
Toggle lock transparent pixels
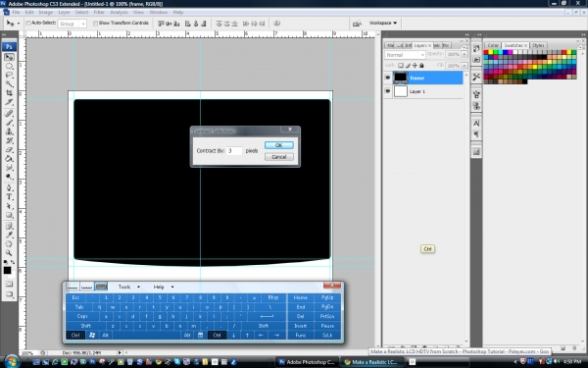click(401, 66)
